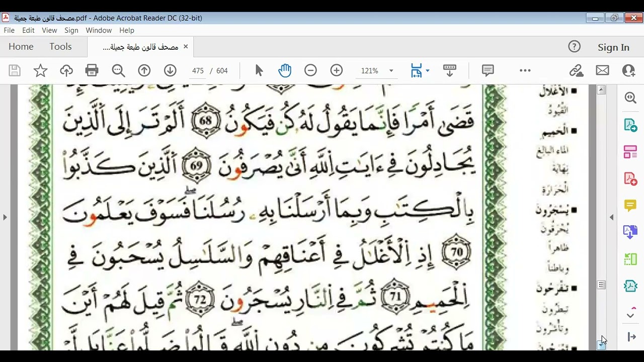Click the Save file icon
This screenshot has width=644, height=362.
tap(15, 70)
